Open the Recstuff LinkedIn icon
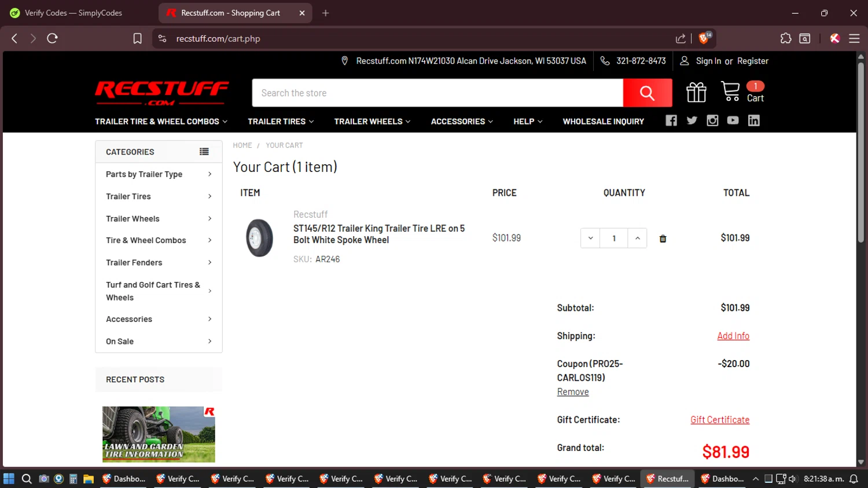Viewport: 868px width, 488px height. pos(753,120)
